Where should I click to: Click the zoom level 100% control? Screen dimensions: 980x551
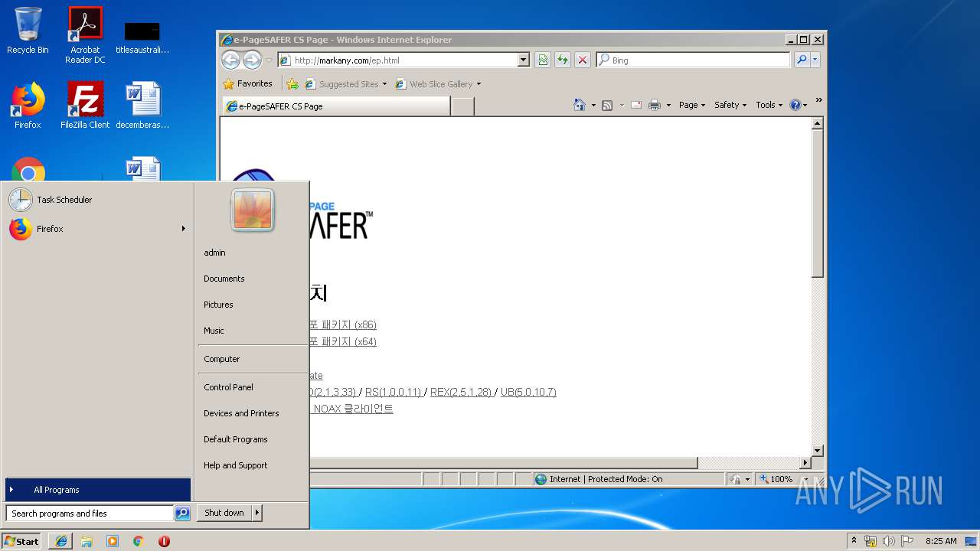782,479
